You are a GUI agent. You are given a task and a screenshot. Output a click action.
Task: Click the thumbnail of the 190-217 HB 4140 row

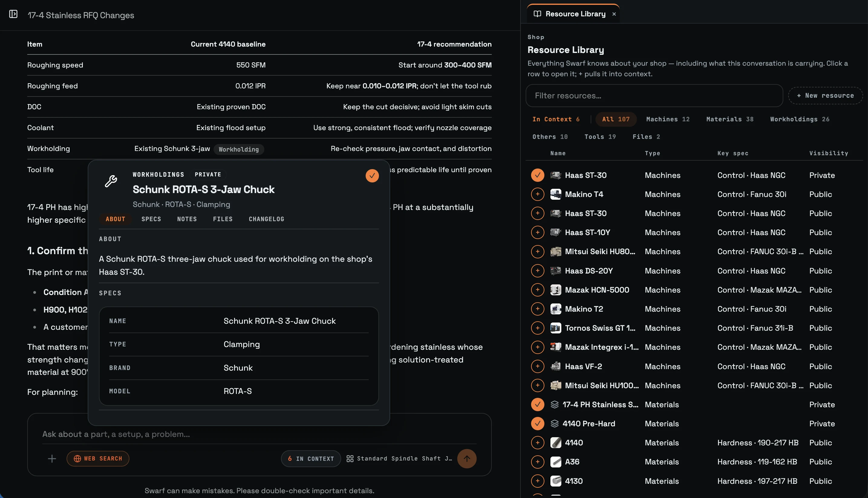[556, 443]
